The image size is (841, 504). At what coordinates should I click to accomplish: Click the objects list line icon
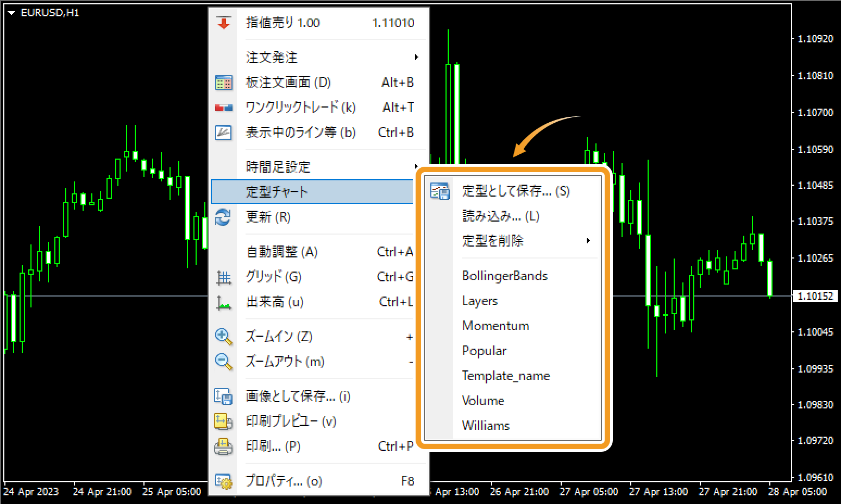click(x=223, y=133)
